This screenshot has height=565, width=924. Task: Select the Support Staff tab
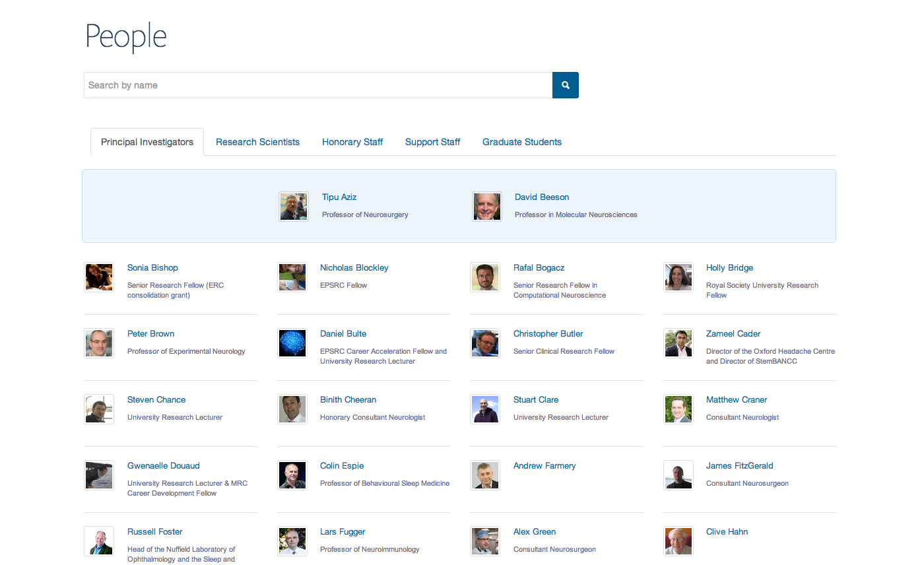[432, 142]
